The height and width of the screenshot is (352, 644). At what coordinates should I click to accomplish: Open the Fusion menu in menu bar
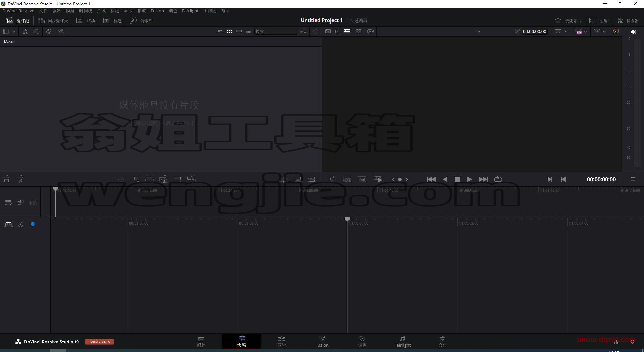[x=157, y=11]
